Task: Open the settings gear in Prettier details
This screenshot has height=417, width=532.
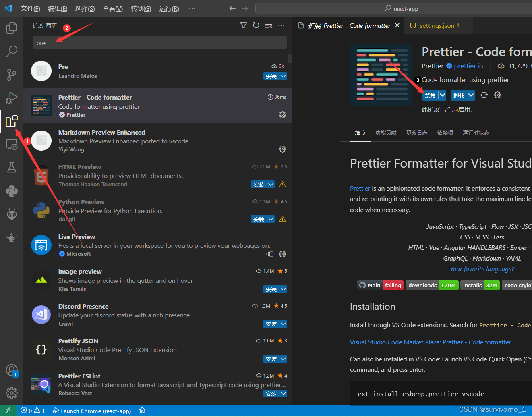Action: tap(497, 95)
